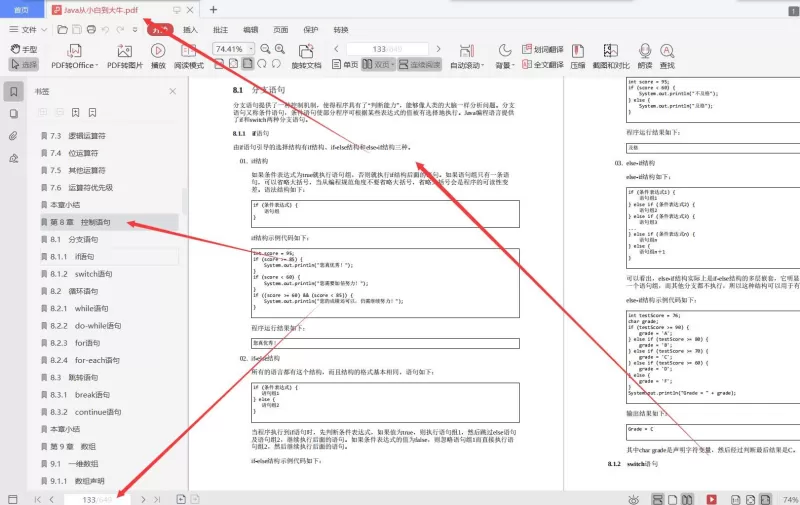Add a new tab with plus button
This screenshot has height=505, width=800.
pyautogui.click(x=213, y=10)
